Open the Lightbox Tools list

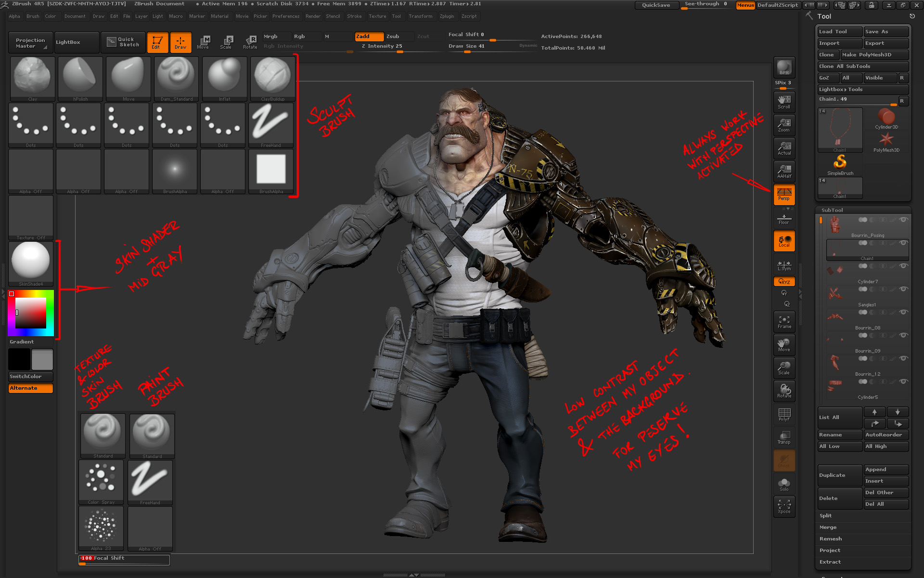(x=863, y=90)
